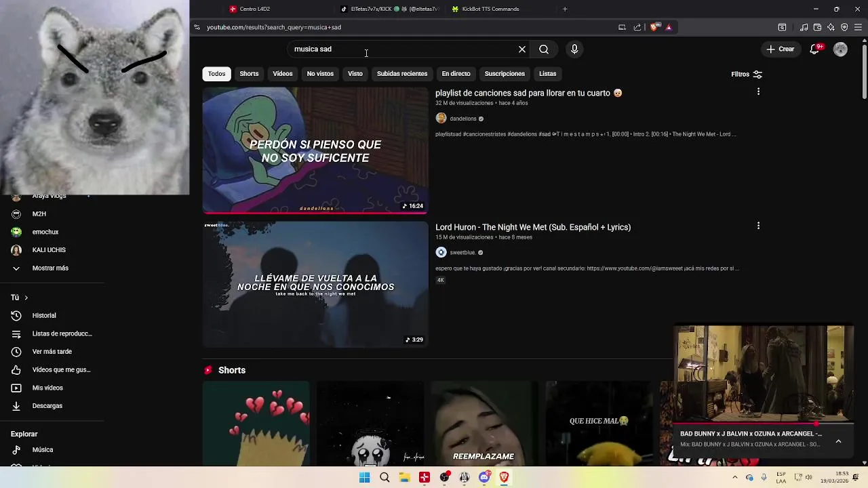This screenshot has height=488, width=868.
Task: Open options for Lord Huron video
Action: coord(758,226)
